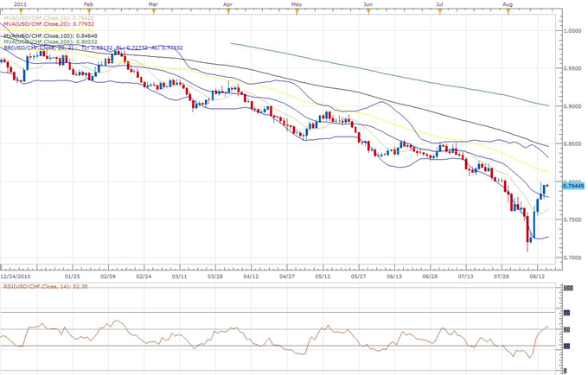Click the May month marker triangle

pyautogui.click(x=297, y=11)
